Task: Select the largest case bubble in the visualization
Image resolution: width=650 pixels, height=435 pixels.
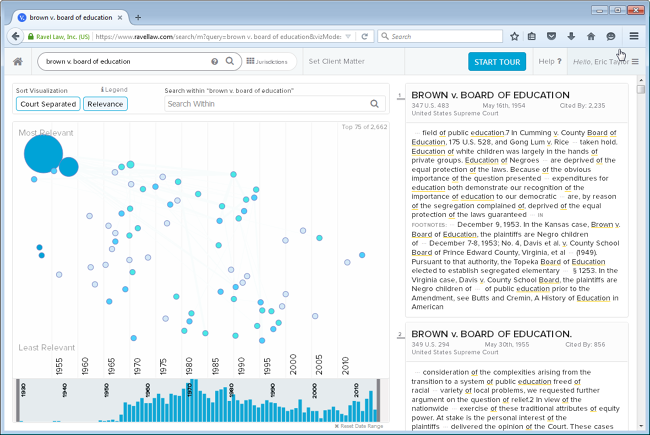Action: pyautogui.click(x=44, y=154)
